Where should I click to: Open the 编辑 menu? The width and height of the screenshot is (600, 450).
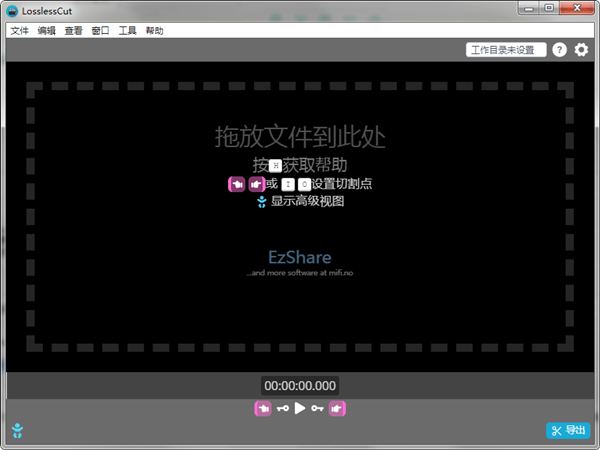[x=46, y=31]
